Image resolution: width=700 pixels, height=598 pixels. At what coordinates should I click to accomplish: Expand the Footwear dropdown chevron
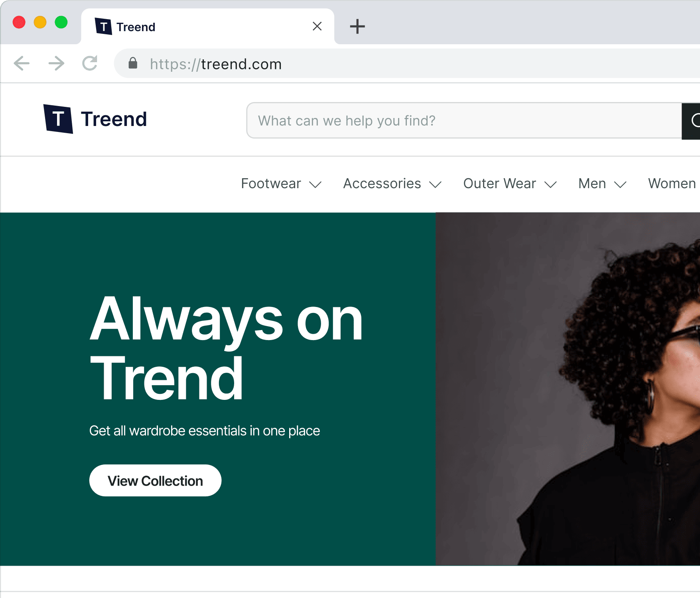(315, 185)
